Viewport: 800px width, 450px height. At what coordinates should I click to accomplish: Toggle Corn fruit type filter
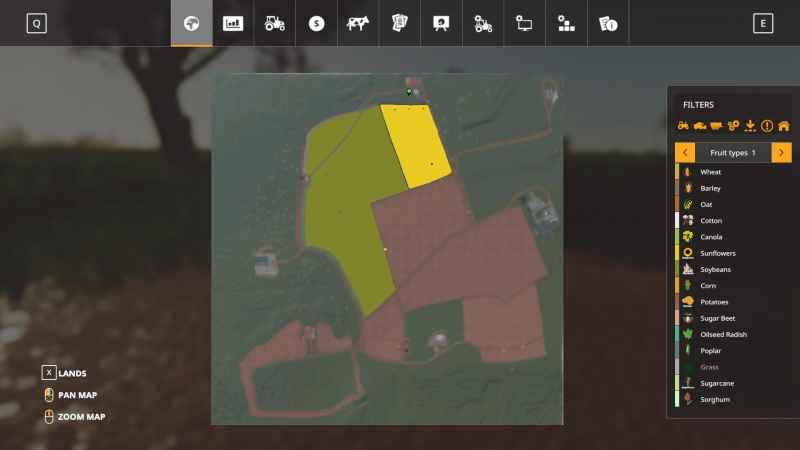pos(733,286)
